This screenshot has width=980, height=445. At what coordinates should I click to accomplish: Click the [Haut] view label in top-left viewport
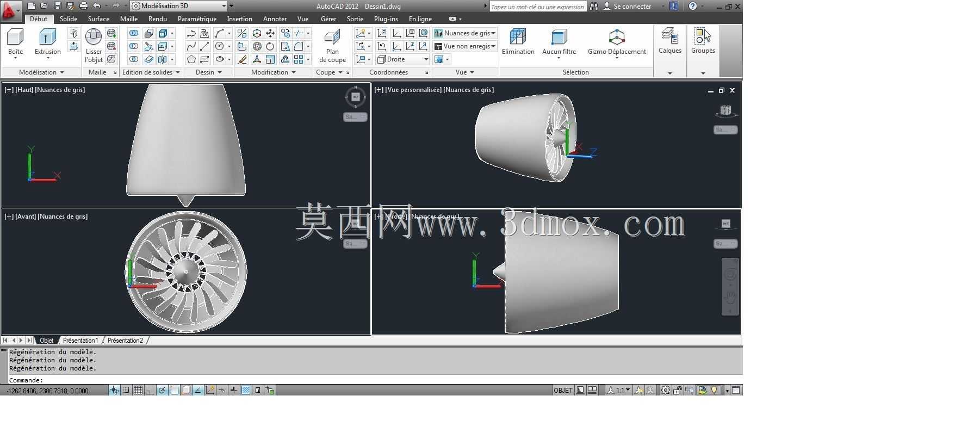(24, 90)
